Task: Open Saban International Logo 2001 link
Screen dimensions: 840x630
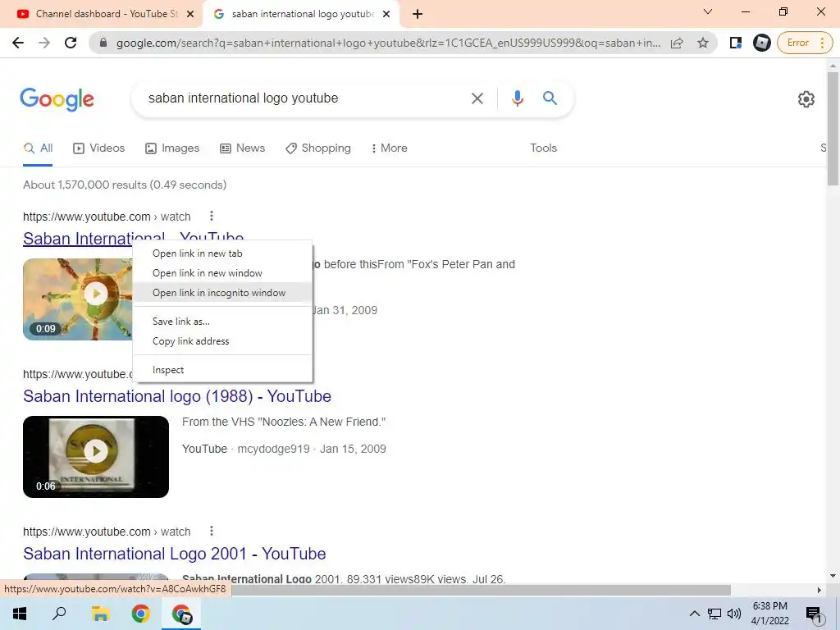Action: pyautogui.click(x=174, y=554)
